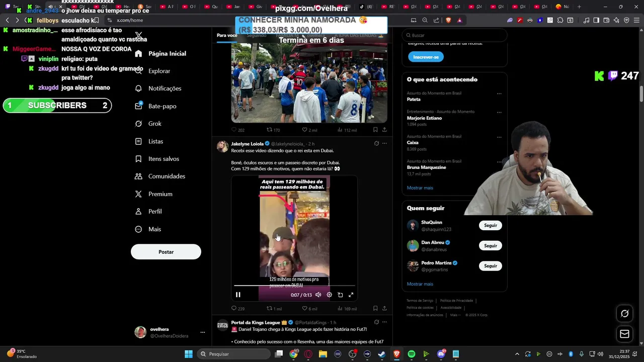Open Bate-papo messages
The width and height of the screenshot is (644, 362).
pyautogui.click(x=155, y=106)
